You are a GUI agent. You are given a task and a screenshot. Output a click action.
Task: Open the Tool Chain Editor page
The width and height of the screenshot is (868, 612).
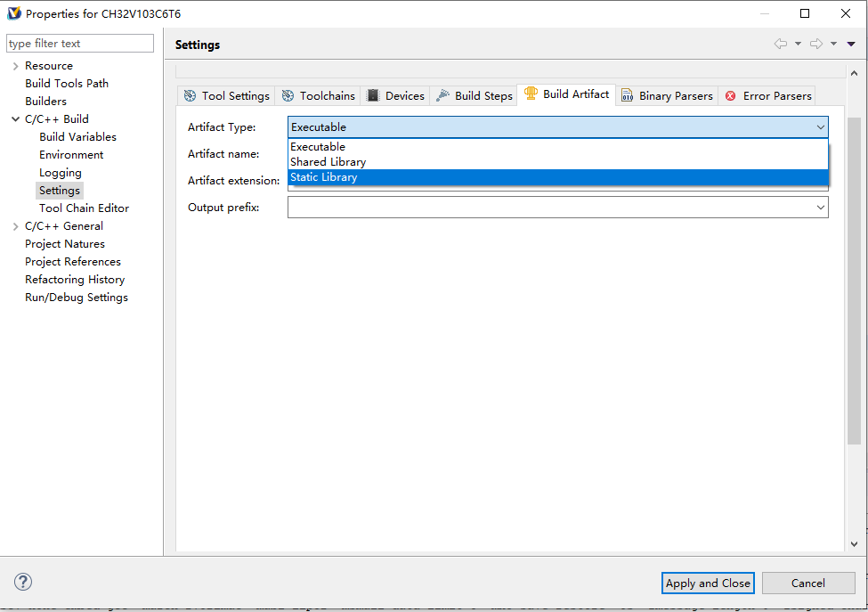(84, 208)
